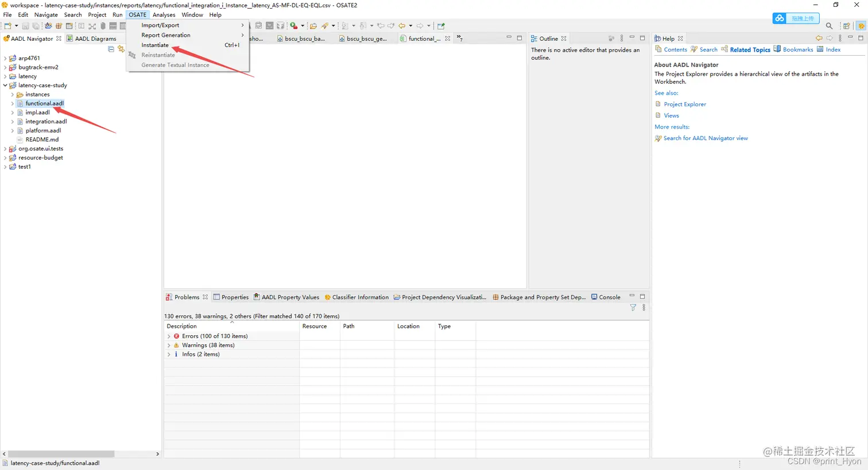
Task: Expand the Errors (100 of 130 items) group
Action: (169, 336)
